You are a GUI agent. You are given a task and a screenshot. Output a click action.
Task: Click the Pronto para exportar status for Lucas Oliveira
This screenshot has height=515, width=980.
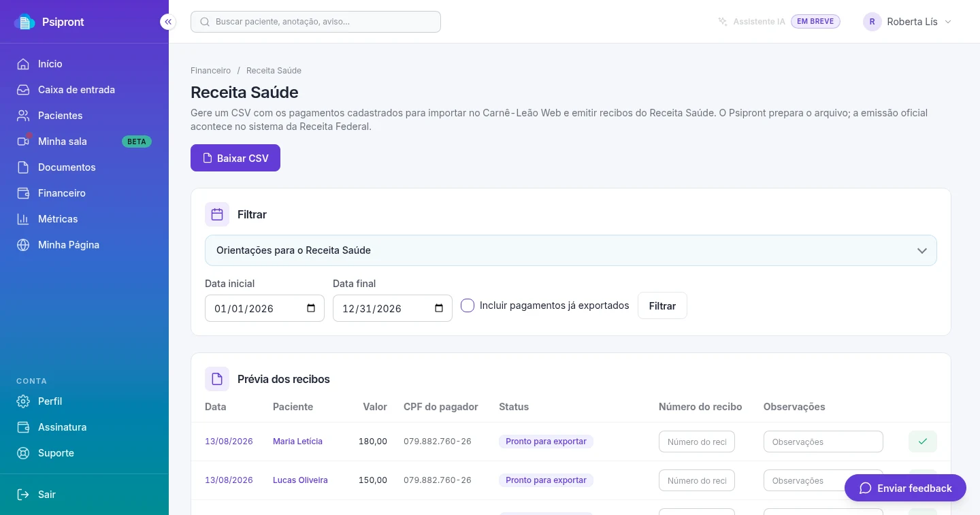[x=546, y=480]
